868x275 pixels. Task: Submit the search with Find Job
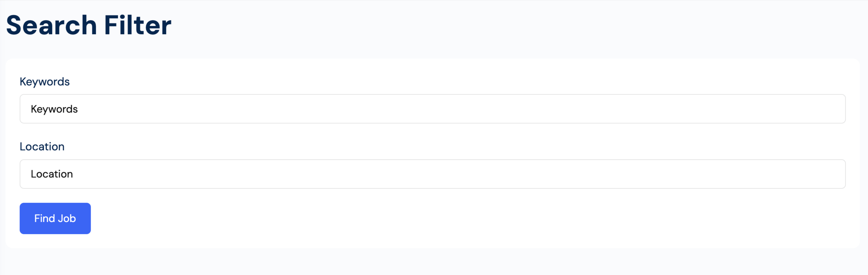click(x=55, y=218)
